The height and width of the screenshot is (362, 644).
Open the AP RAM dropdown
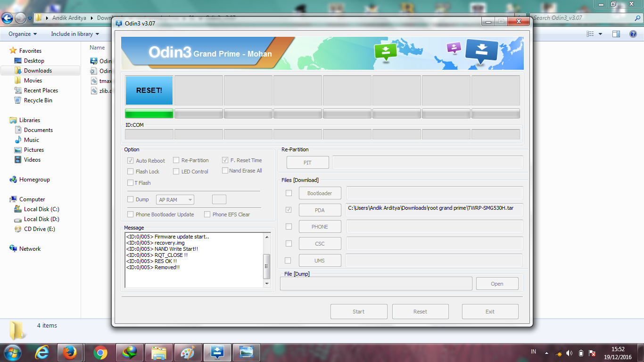click(175, 200)
